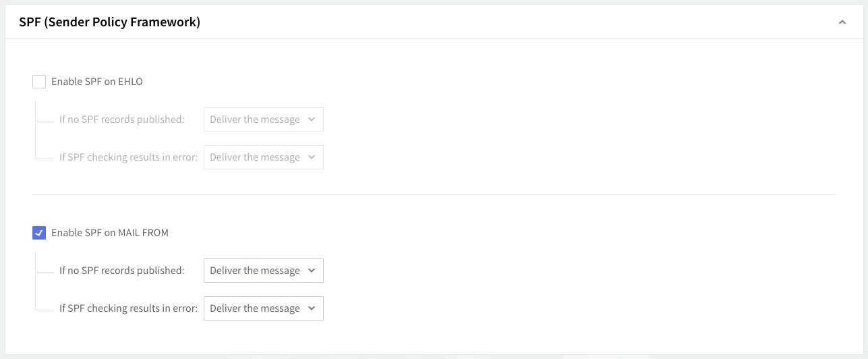Open EHLO "no SPF records published" dropdown
Image resolution: width=868 pixels, height=359 pixels.
[x=263, y=119]
